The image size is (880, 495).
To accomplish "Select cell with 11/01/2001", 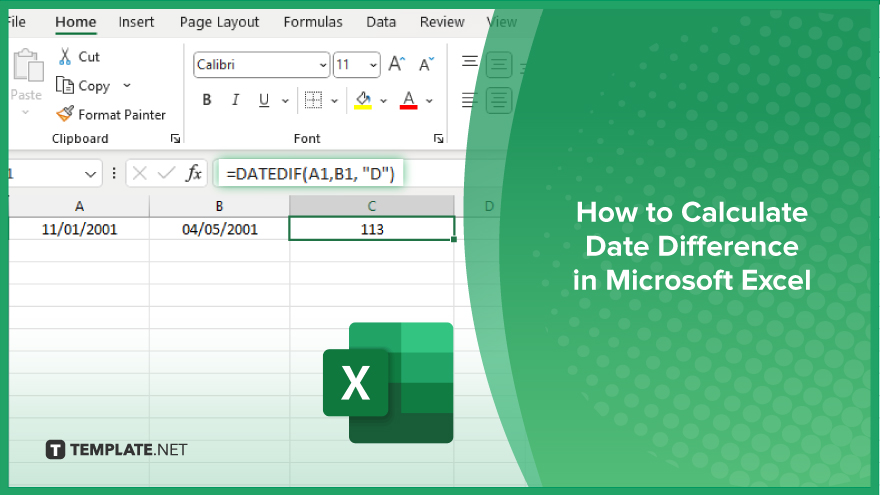I will click(x=79, y=229).
